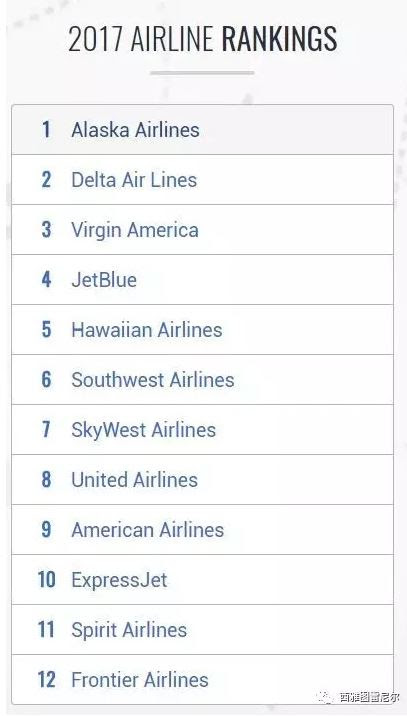Choose Frontier Airlines at rank 12

[202, 679]
